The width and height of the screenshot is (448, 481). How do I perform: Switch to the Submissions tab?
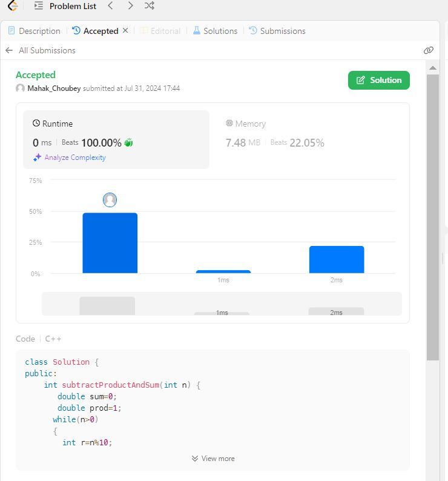click(x=277, y=31)
